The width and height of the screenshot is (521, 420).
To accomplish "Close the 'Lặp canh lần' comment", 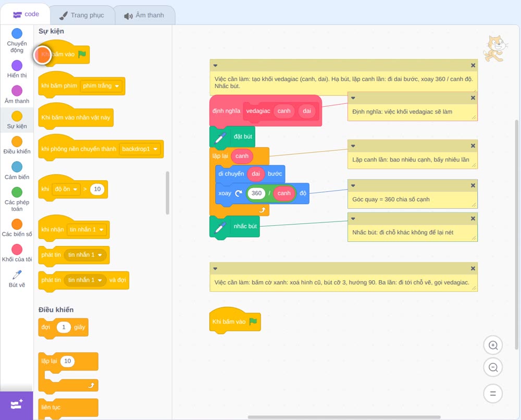I will coord(473,146).
